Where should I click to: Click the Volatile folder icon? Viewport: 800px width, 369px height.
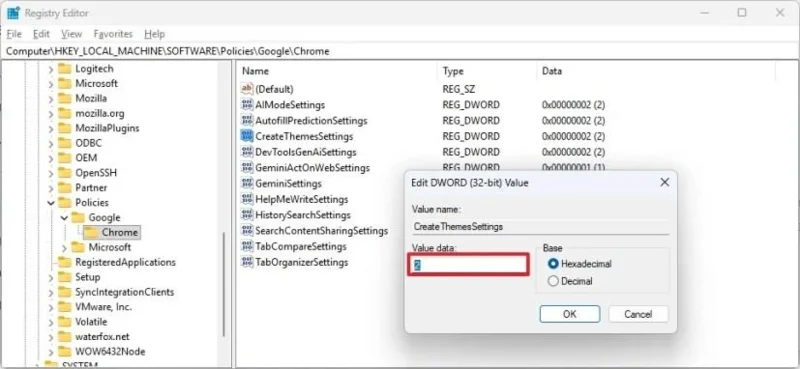[64, 322]
